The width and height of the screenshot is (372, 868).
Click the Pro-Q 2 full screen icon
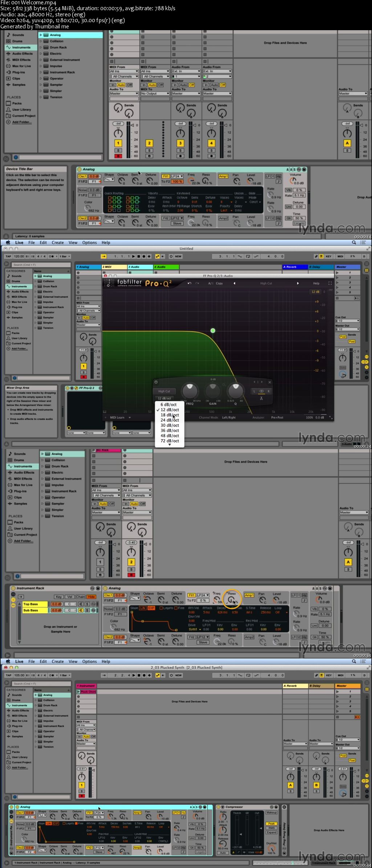point(330,283)
